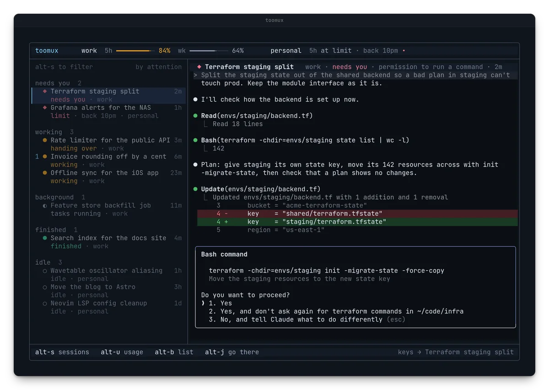549x392 pixels.
Task: Click the green bullet beside Update(envs/staging/backend.tf)
Action: pos(196,189)
